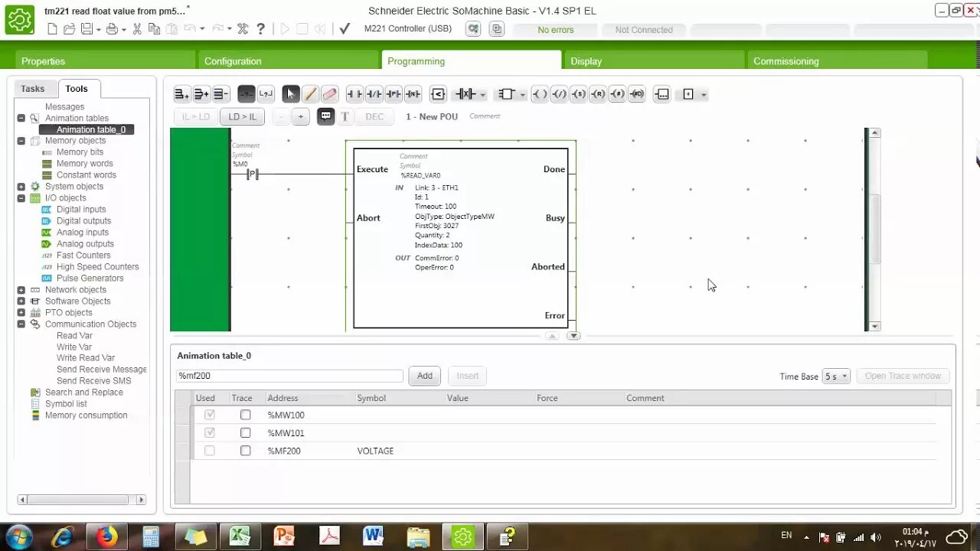Screen dimensions: 980x551
Task: Click the LD > IL conversion button
Action: tap(243, 116)
